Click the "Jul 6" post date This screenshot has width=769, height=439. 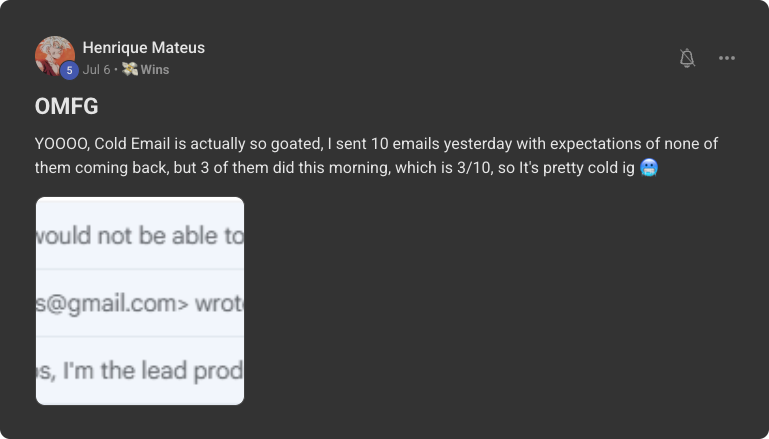click(x=96, y=70)
